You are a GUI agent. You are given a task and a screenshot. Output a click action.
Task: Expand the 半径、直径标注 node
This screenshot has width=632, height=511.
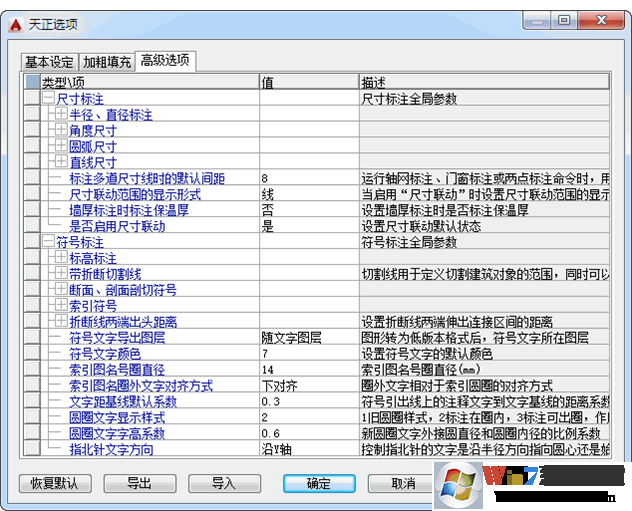pyautogui.click(x=61, y=114)
